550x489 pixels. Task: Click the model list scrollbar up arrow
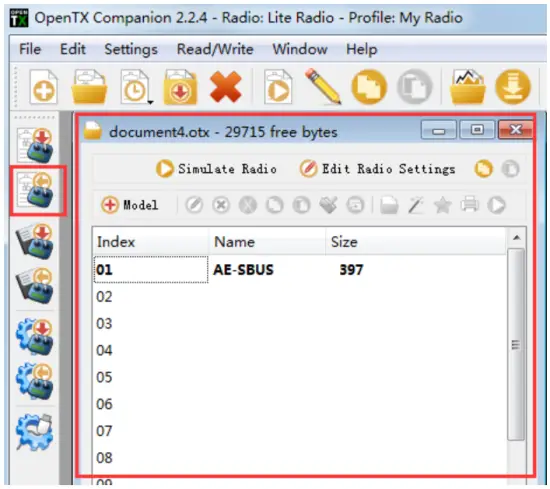[x=516, y=237]
